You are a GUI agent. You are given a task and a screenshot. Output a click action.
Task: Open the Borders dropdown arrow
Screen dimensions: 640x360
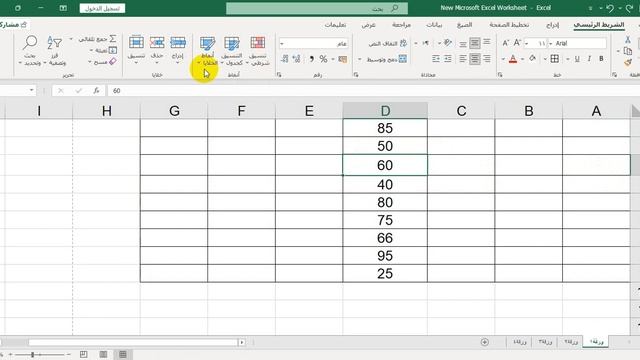(545, 59)
